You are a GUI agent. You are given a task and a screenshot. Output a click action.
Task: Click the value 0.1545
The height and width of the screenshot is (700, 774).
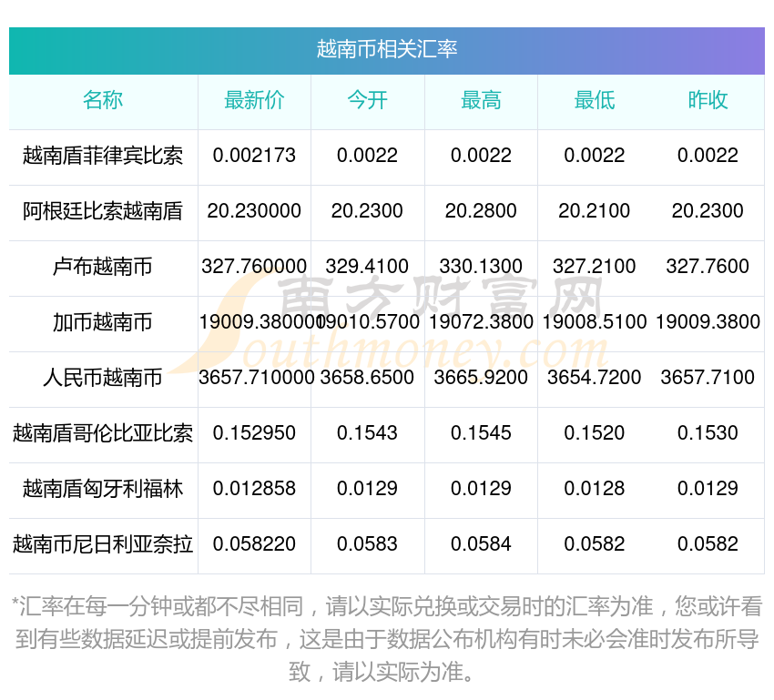click(x=481, y=433)
